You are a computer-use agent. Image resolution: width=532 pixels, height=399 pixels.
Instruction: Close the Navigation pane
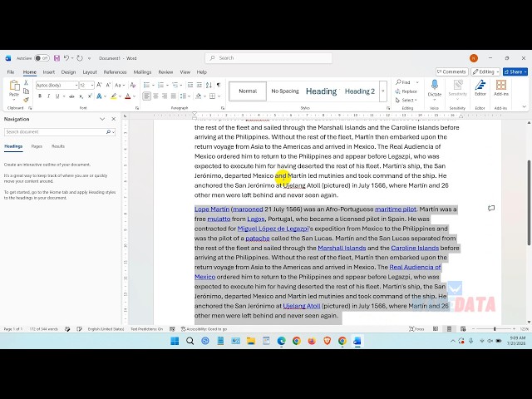coord(114,119)
